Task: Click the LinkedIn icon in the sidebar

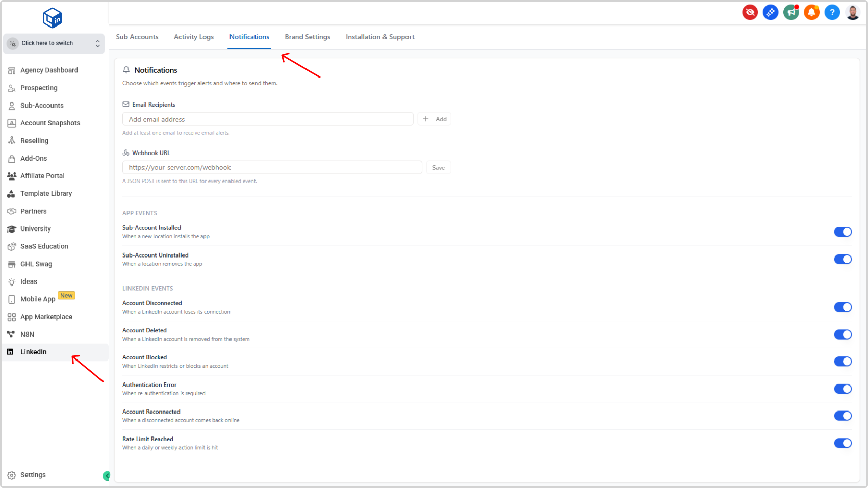Action: click(x=11, y=352)
